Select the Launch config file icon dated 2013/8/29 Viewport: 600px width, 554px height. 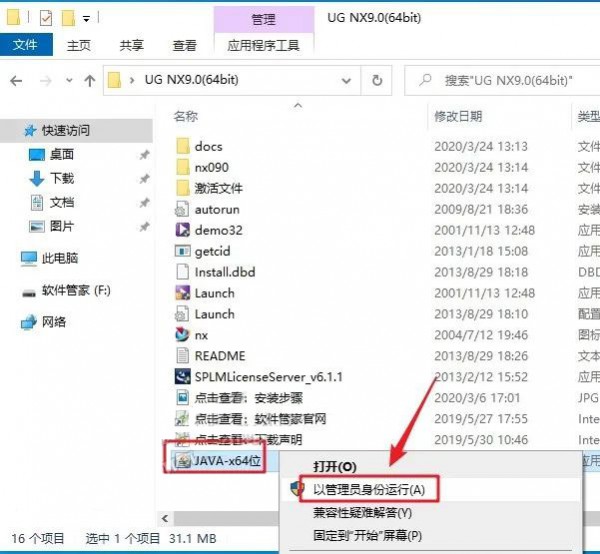point(182,314)
